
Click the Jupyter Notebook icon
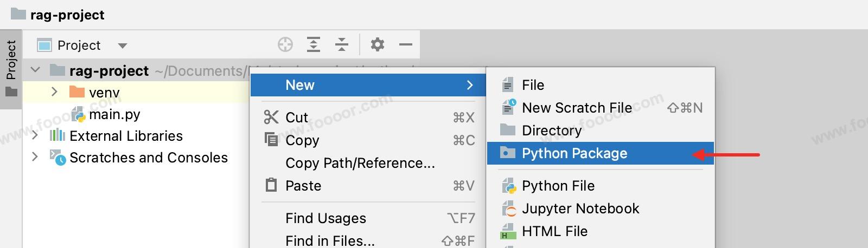[508, 208]
